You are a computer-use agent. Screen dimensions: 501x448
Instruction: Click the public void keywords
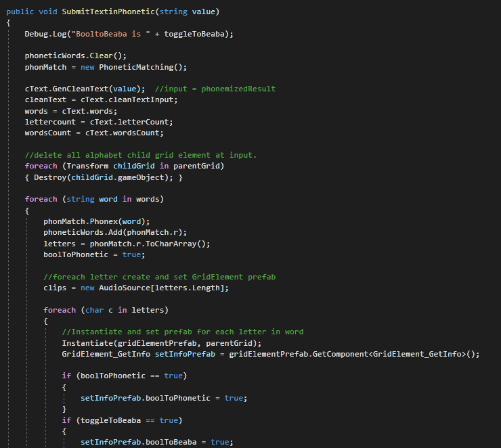tap(32, 12)
